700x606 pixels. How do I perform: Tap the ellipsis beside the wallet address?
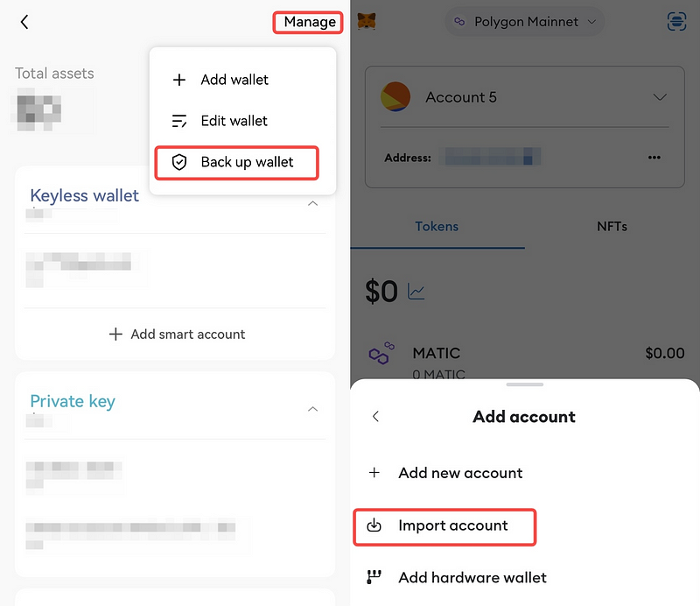[654, 158]
